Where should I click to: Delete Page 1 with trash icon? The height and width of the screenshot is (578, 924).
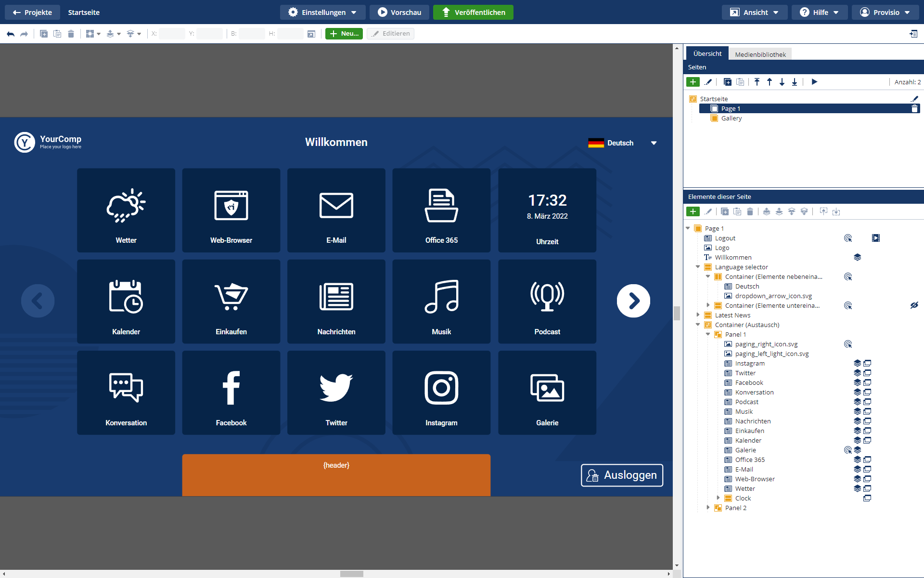[914, 109]
